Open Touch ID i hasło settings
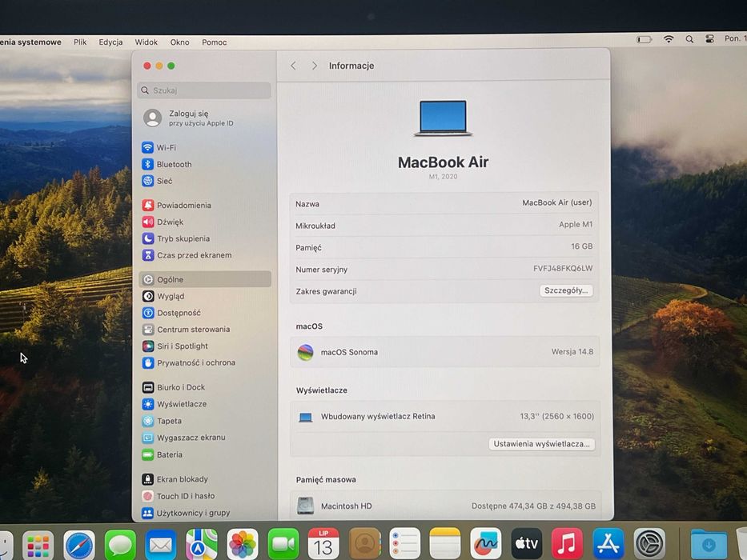The width and height of the screenshot is (747, 560). pyautogui.click(x=179, y=496)
